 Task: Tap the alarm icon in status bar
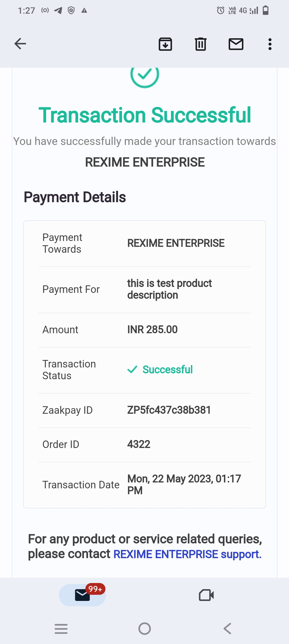coord(220,10)
